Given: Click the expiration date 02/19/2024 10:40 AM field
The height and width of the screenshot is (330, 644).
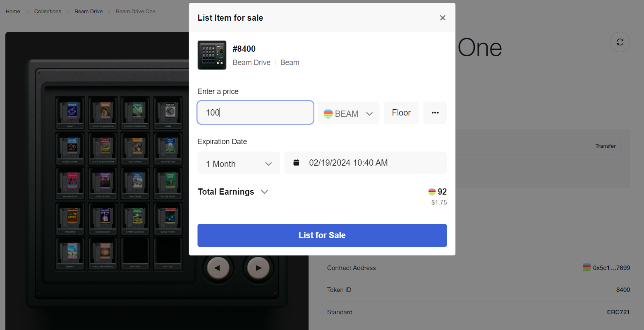Looking at the screenshot, I should pyautogui.click(x=366, y=163).
